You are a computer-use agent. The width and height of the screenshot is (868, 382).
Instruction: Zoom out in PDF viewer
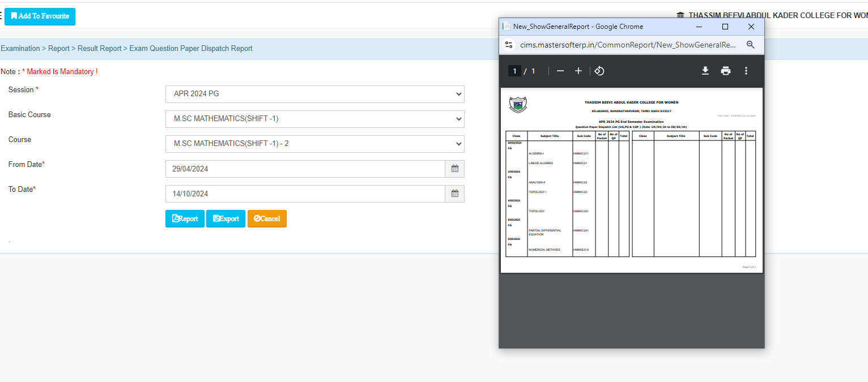(x=560, y=71)
